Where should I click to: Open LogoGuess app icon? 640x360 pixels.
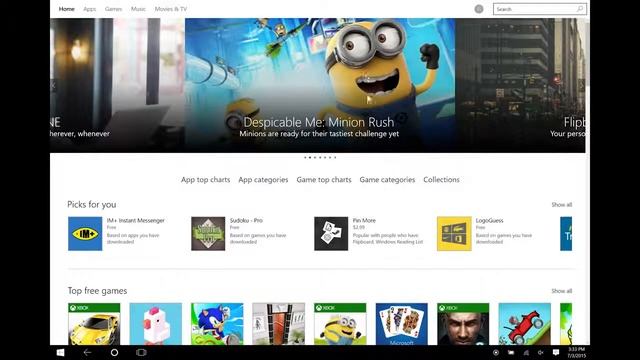[454, 233]
